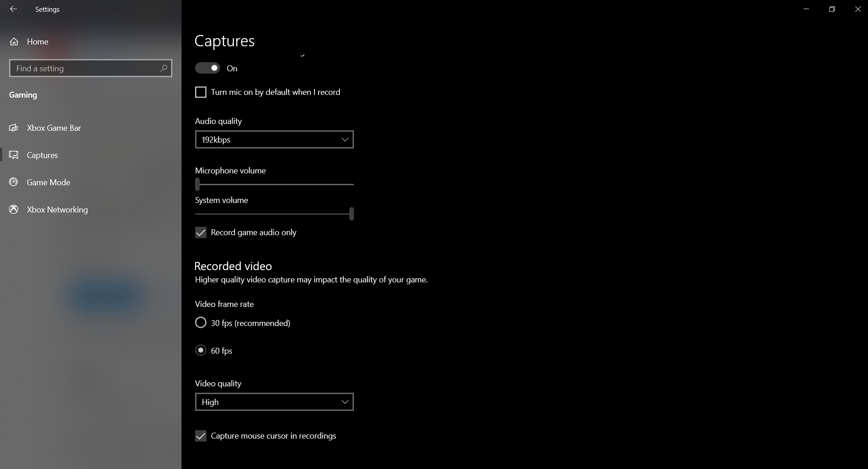868x469 pixels.
Task: Click the Recorded video section heading
Action: 233,266
